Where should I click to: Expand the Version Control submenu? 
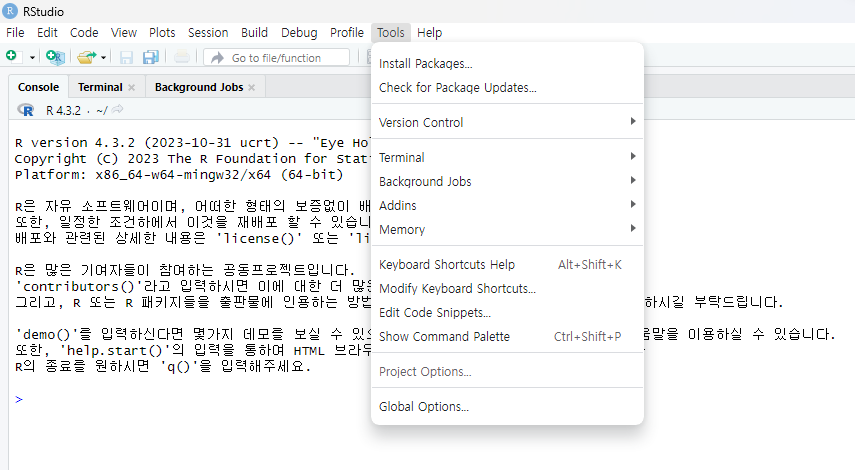coord(507,123)
